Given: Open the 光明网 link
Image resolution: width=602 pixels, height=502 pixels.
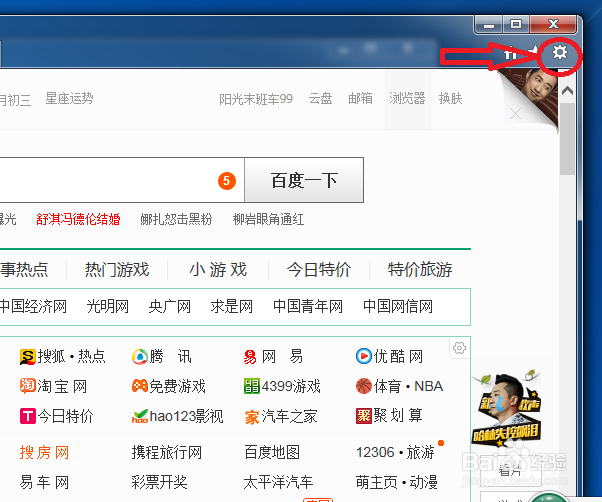Looking at the screenshot, I should tap(108, 306).
